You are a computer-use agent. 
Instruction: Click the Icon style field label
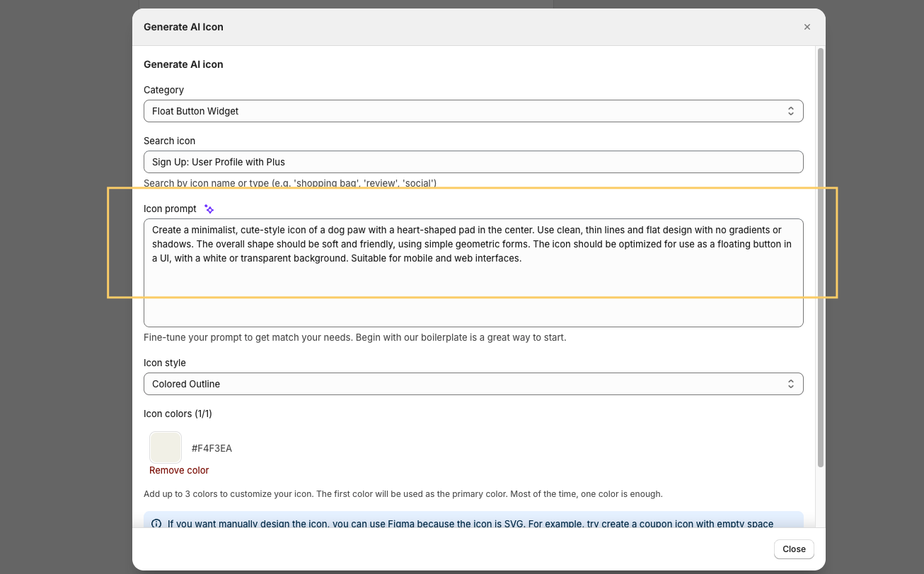[165, 363]
